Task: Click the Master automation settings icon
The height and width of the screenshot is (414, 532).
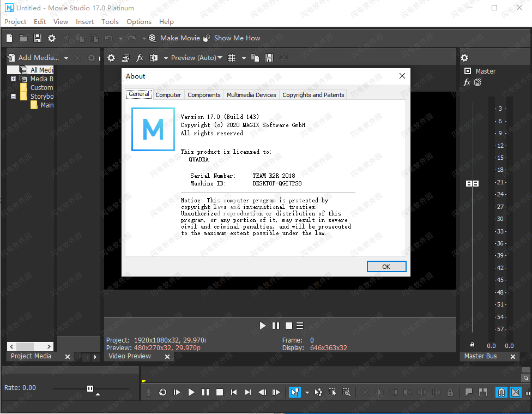Action: pyautogui.click(x=477, y=82)
